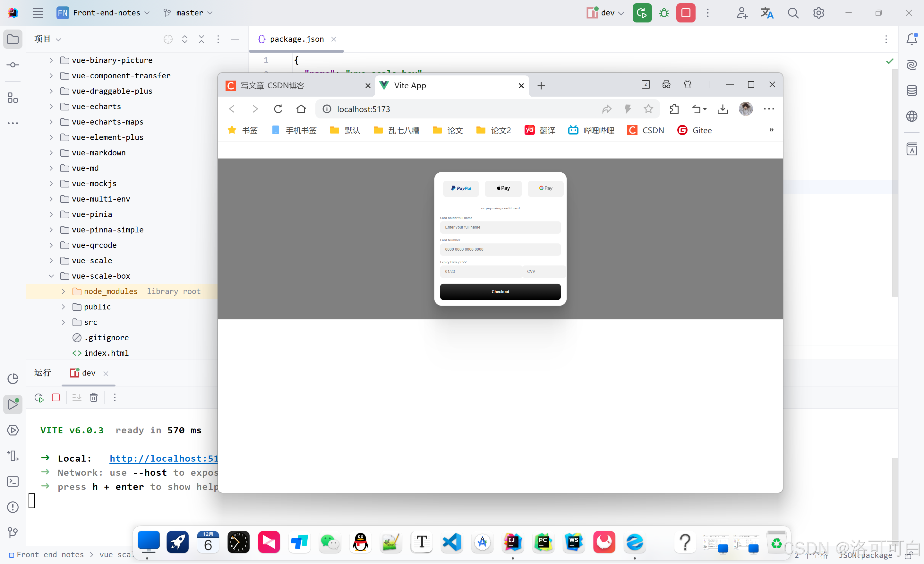924x564 pixels.
Task: Click the Translate icon in top toolbar
Action: point(767,13)
